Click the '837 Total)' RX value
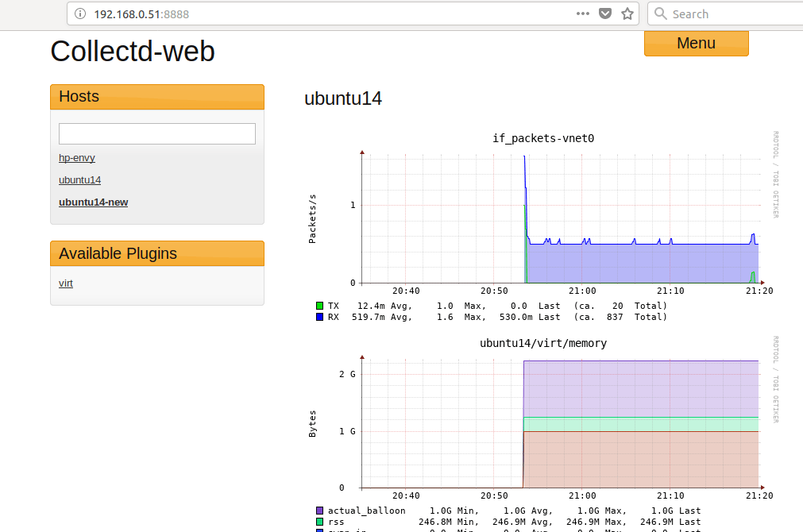 [637, 317]
